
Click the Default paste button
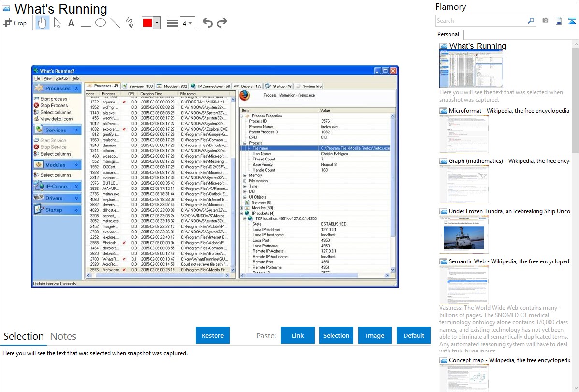coord(414,335)
